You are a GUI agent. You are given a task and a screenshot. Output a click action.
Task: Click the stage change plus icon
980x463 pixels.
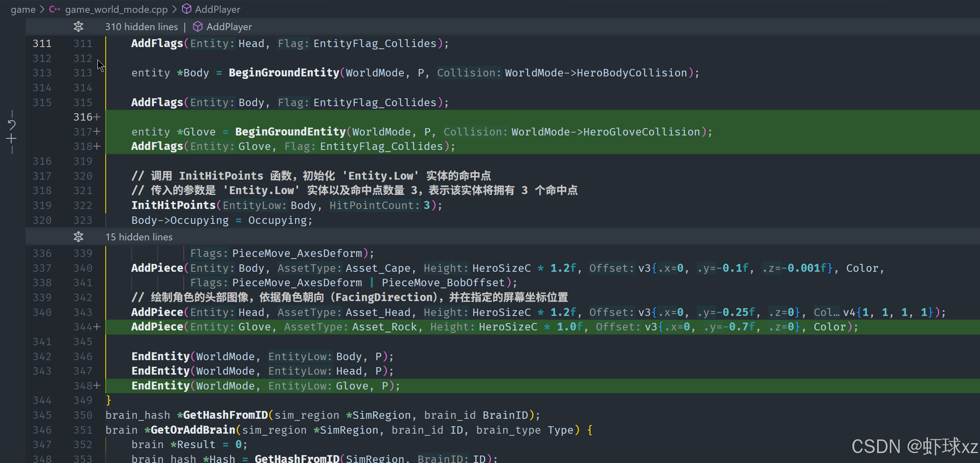[x=12, y=139]
